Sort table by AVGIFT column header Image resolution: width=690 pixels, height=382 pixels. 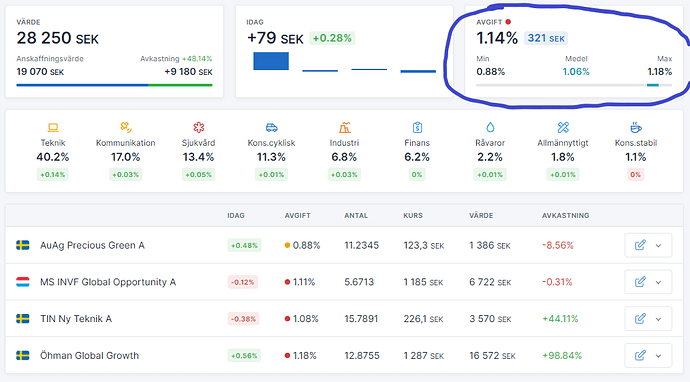297,216
